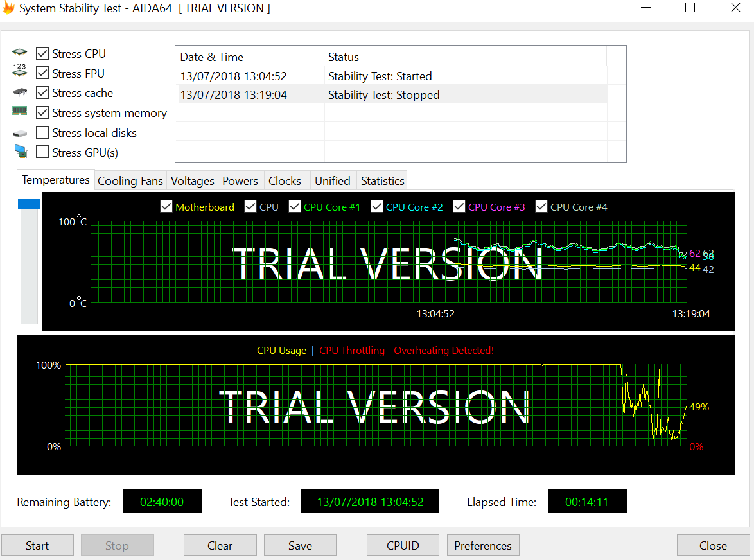Click CPU Throttling - Overheating Detected text
Screen dimensions: 754x560
click(407, 351)
